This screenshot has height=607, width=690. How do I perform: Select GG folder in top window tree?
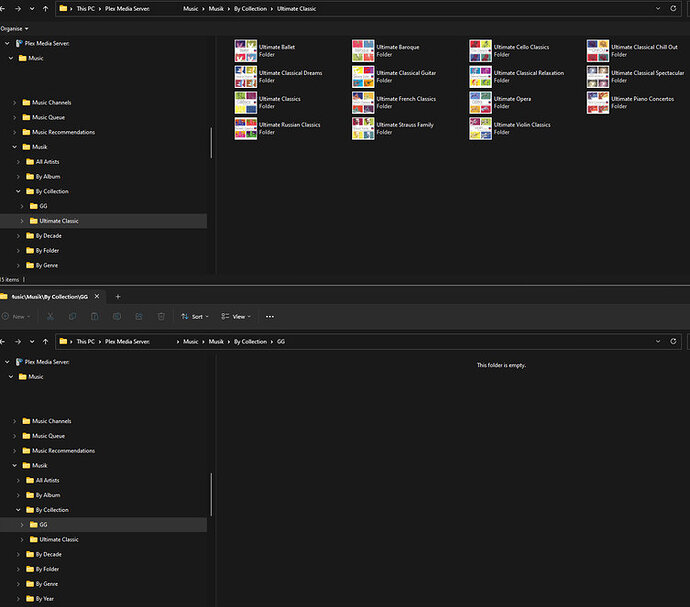pos(43,206)
